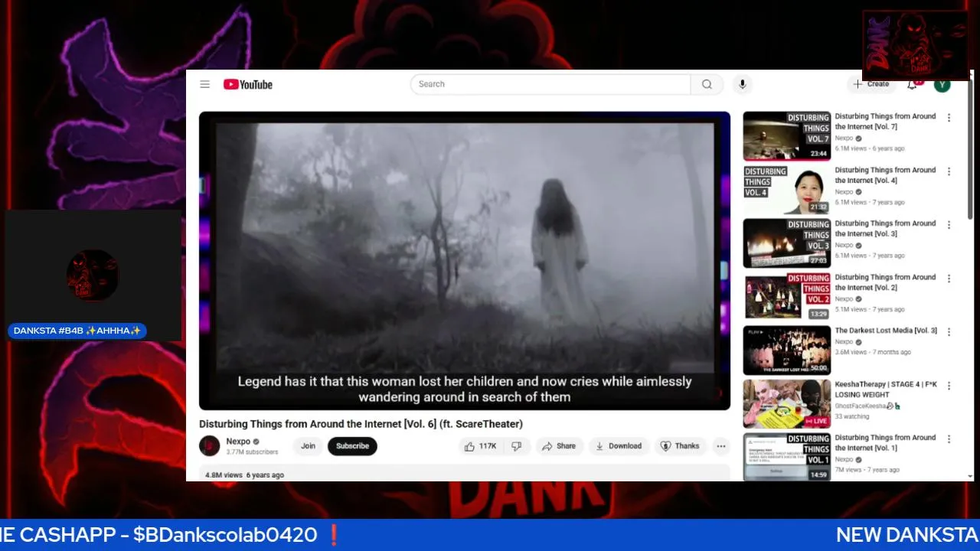The height and width of the screenshot is (551, 980).
Task: Open options for Vol. 4 video
Action: (949, 171)
